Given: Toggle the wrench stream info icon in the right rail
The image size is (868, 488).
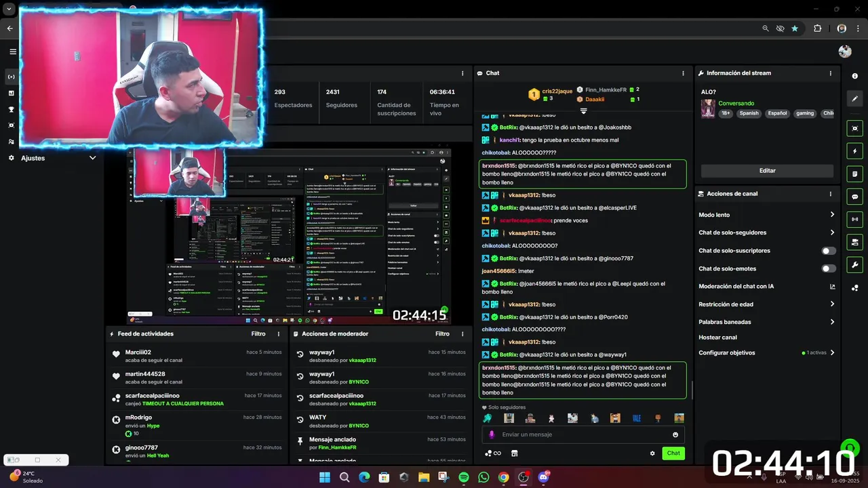Looking at the screenshot, I should coord(854,265).
